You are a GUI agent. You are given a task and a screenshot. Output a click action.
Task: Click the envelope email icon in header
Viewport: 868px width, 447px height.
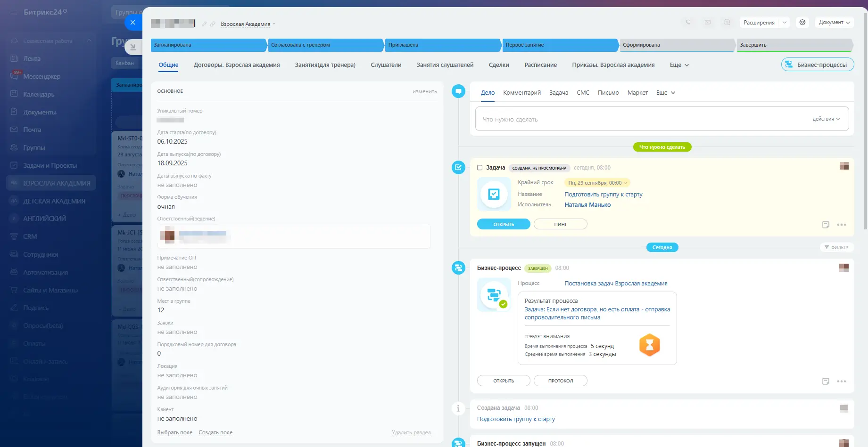(x=708, y=22)
